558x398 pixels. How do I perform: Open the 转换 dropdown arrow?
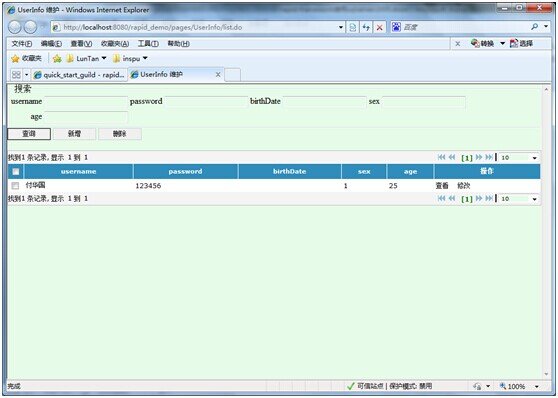(502, 43)
